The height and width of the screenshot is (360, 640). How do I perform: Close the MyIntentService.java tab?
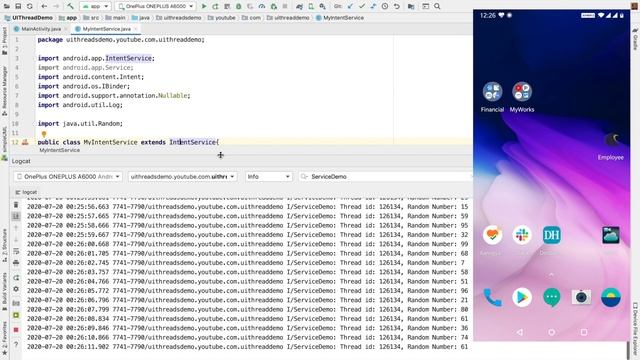pos(136,29)
